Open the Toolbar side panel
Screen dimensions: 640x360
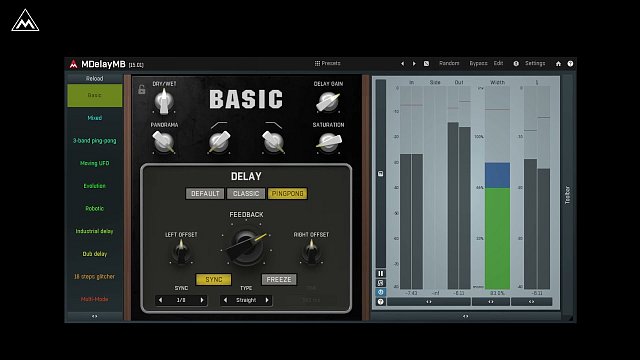tap(567, 195)
